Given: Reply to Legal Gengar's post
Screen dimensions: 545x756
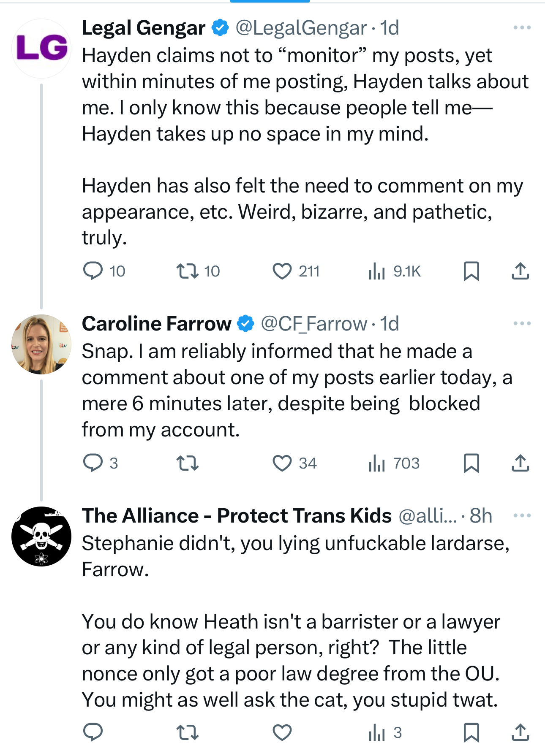Looking at the screenshot, I should click(93, 271).
